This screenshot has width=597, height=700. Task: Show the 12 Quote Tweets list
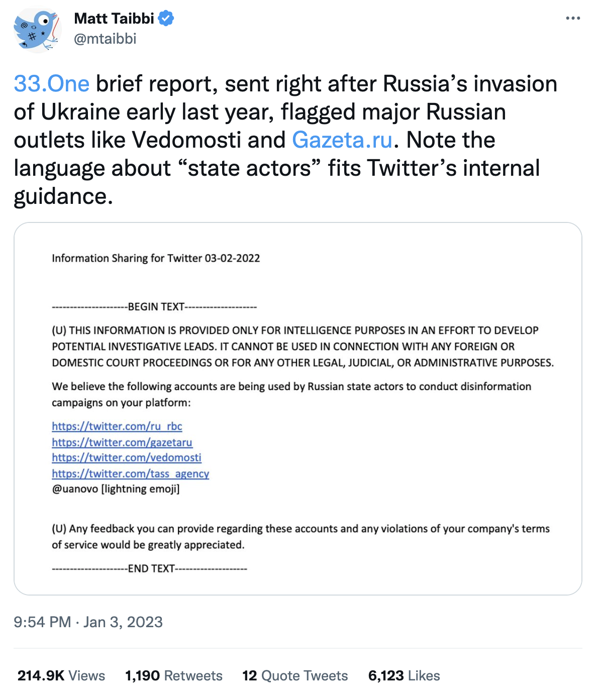click(295, 676)
